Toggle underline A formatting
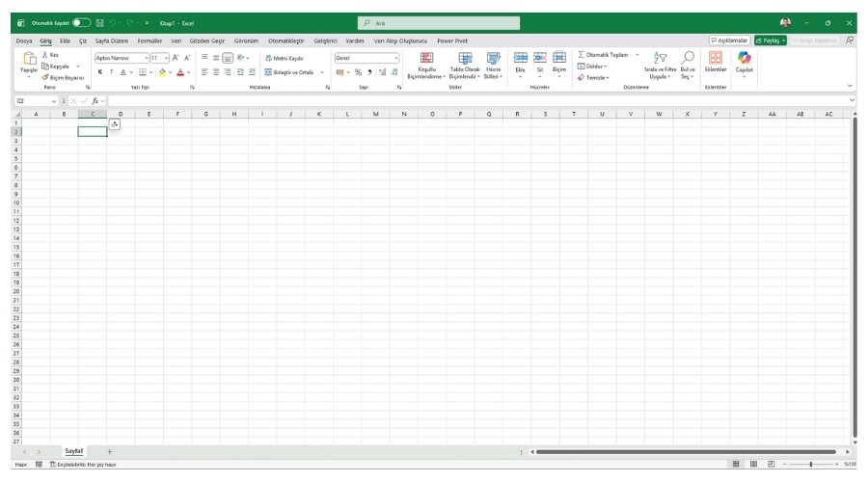The image size is (868, 482). [x=122, y=72]
